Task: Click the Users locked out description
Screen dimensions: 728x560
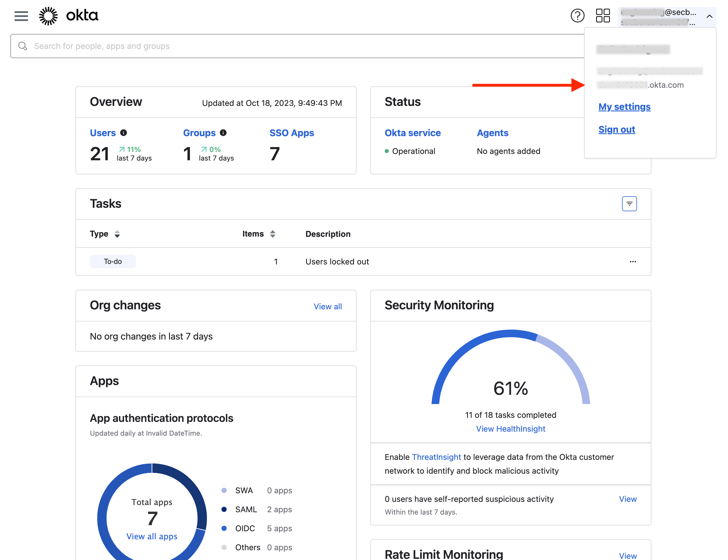Action: coord(337,262)
